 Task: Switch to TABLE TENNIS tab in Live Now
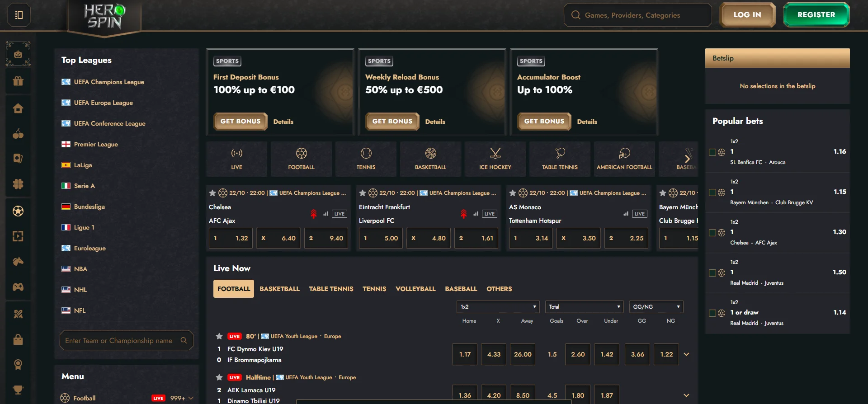tap(331, 289)
